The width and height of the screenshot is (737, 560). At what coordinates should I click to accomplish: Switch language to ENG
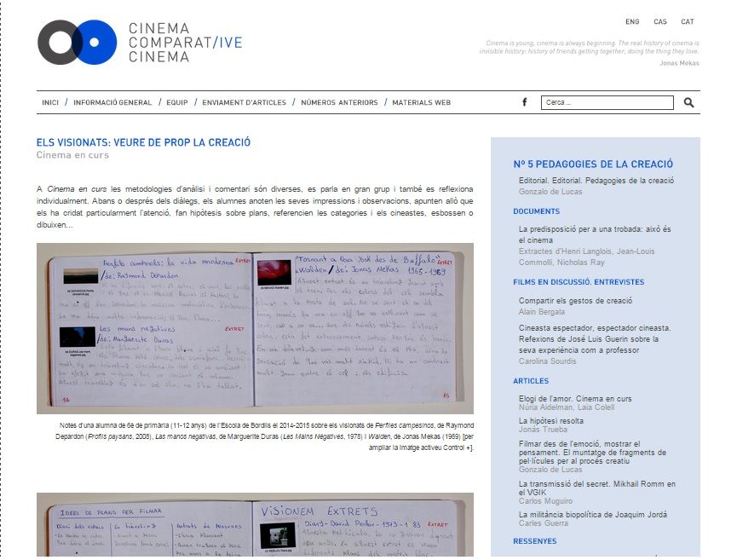point(631,22)
